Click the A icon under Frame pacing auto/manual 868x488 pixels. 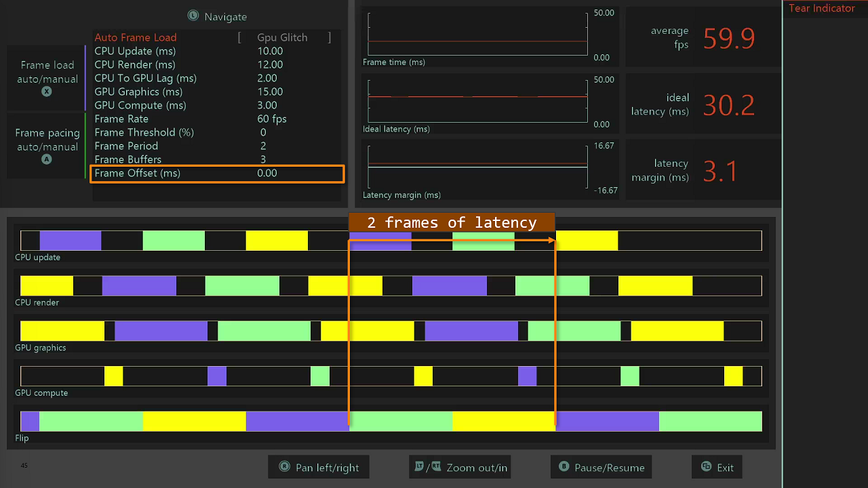point(47,159)
